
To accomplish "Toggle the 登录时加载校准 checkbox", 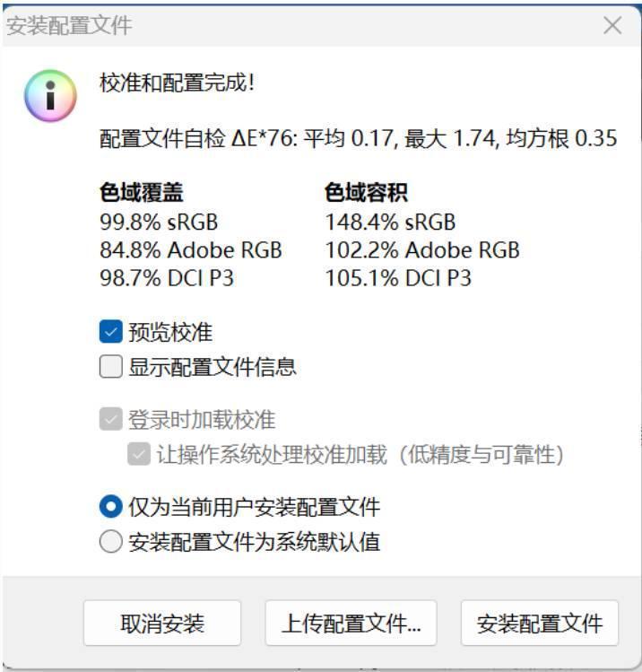I will tap(111, 419).
